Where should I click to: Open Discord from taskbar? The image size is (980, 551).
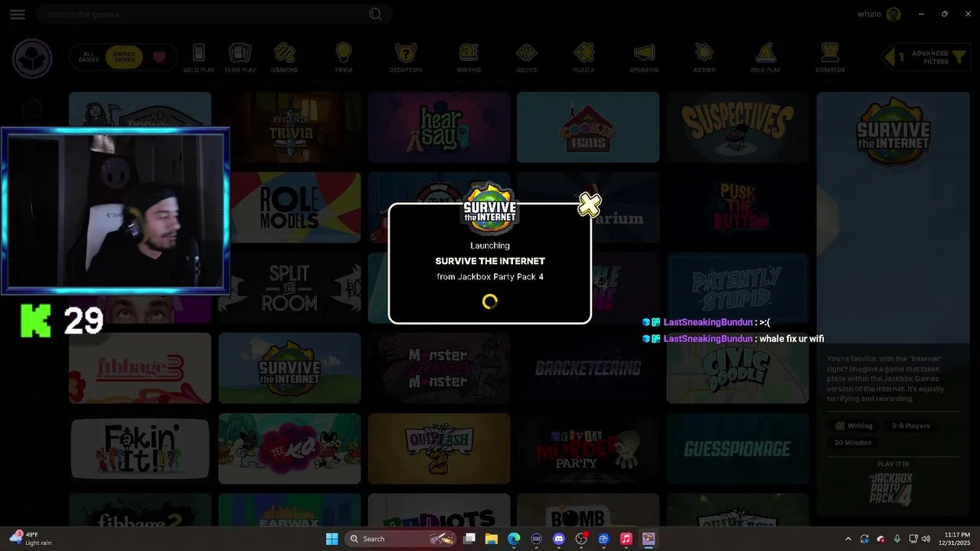click(x=559, y=539)
